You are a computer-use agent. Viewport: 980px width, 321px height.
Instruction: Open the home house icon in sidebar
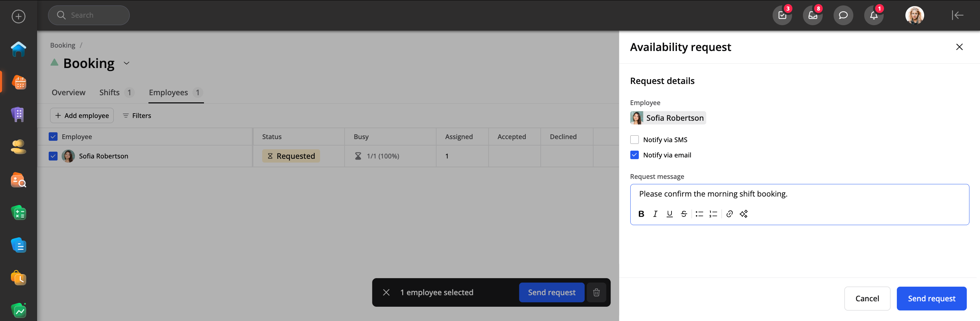pos(18,49)
